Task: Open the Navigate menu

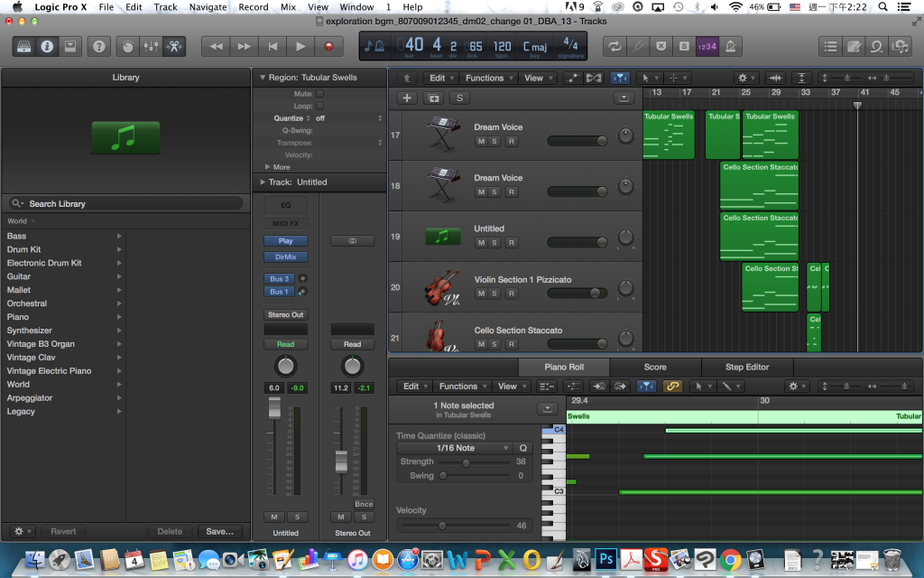Action: pos(208,7)
